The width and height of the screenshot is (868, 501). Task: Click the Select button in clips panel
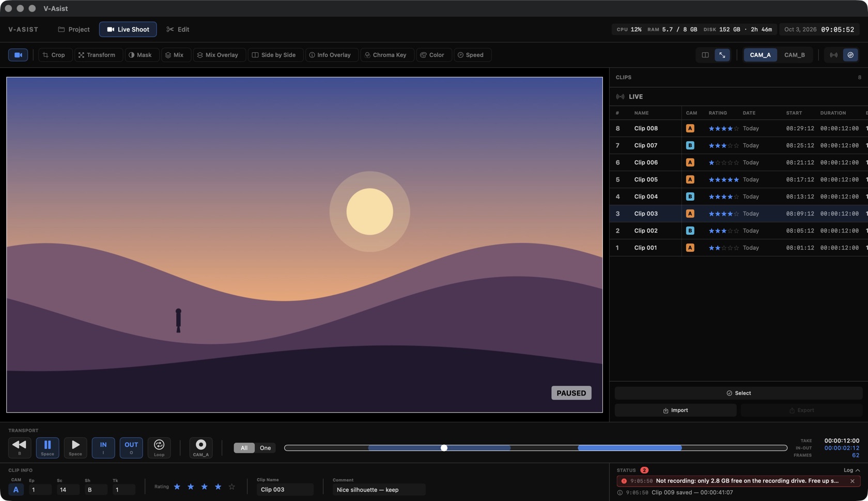pyautogui.click(x=738, y=393)
